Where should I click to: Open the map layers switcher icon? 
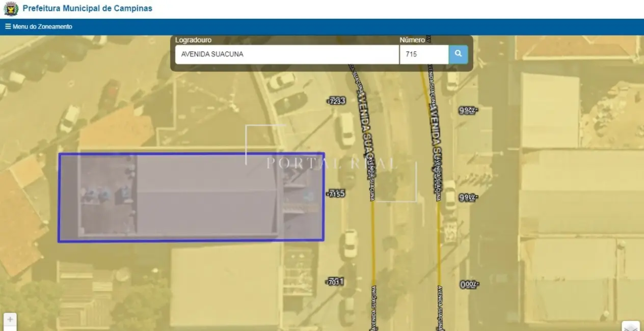pos(631,326)
